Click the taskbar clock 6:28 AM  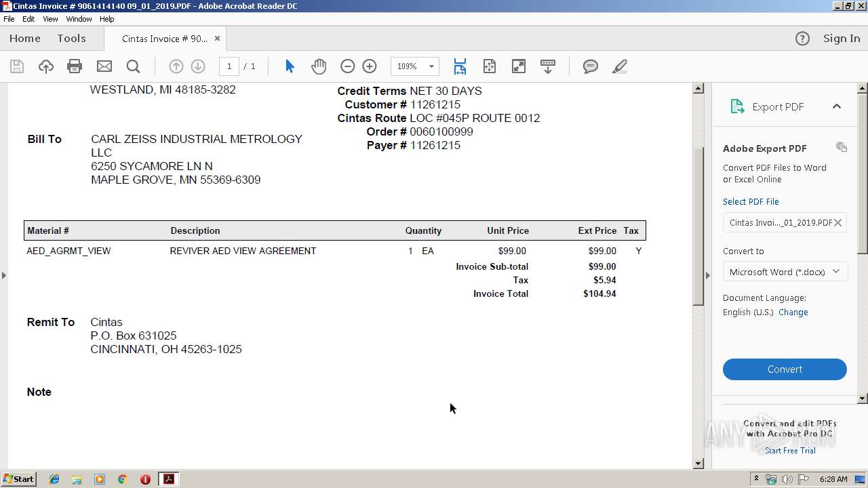coord(833,479)
